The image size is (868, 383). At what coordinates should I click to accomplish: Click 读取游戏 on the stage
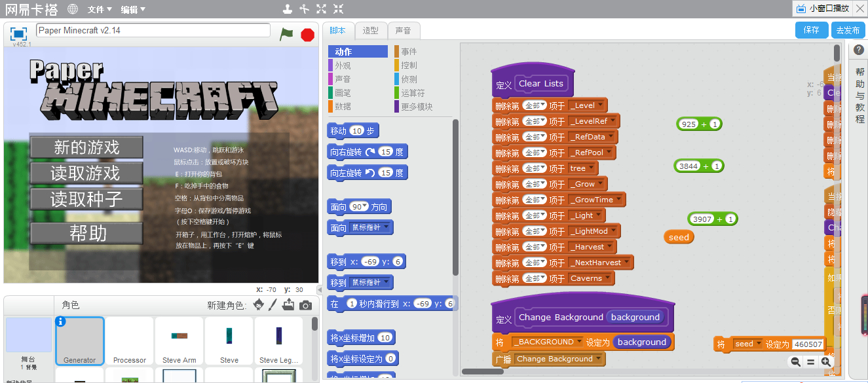pyautogui.click(x=86, y=173)
